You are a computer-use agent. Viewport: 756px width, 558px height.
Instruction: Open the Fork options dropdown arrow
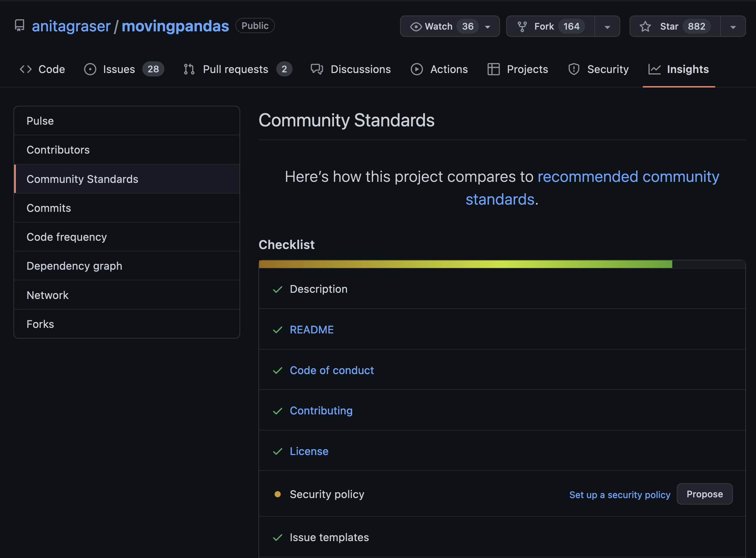[x=607, y=27]
